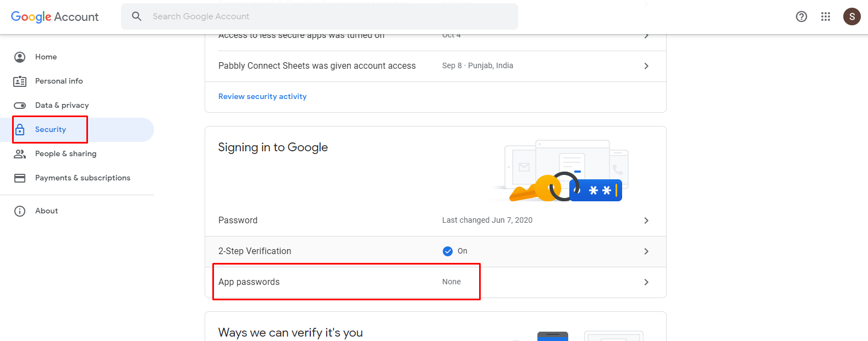Click "Pabbly Connect Sheets was given account access"
This screenshot has height=341, width=868.
[317, 65]
